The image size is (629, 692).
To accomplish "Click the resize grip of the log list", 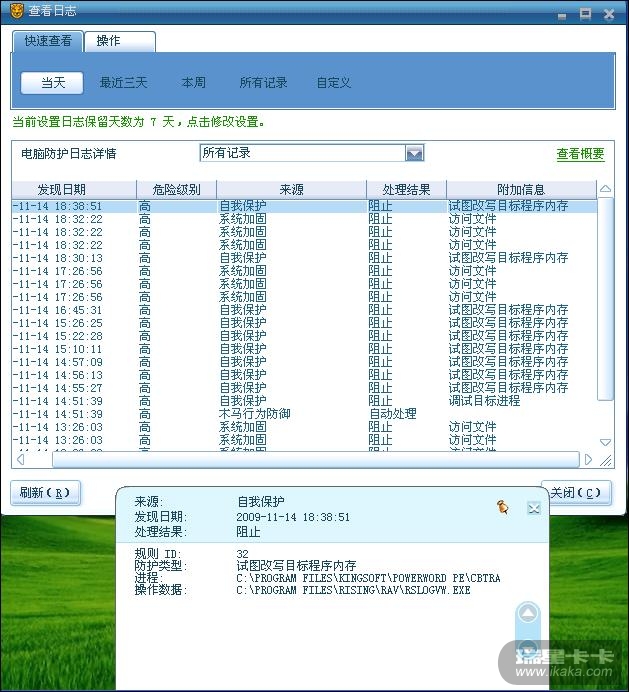I will [x=606, y=460].
